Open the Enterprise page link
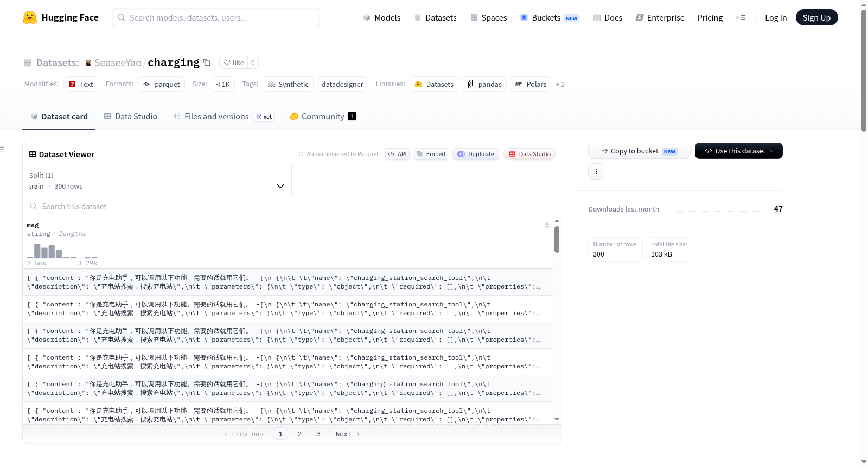This screenshot has height=467, width=868. 660,17
